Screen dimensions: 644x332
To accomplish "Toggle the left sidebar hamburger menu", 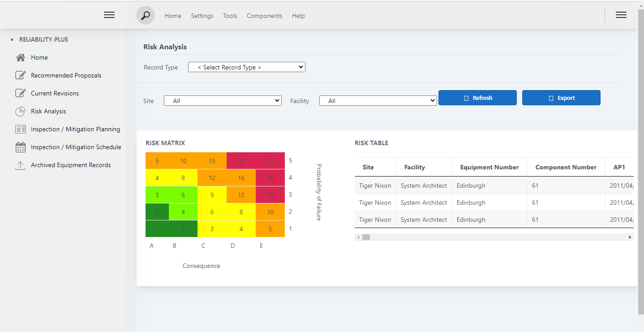I will pos(109,15).
